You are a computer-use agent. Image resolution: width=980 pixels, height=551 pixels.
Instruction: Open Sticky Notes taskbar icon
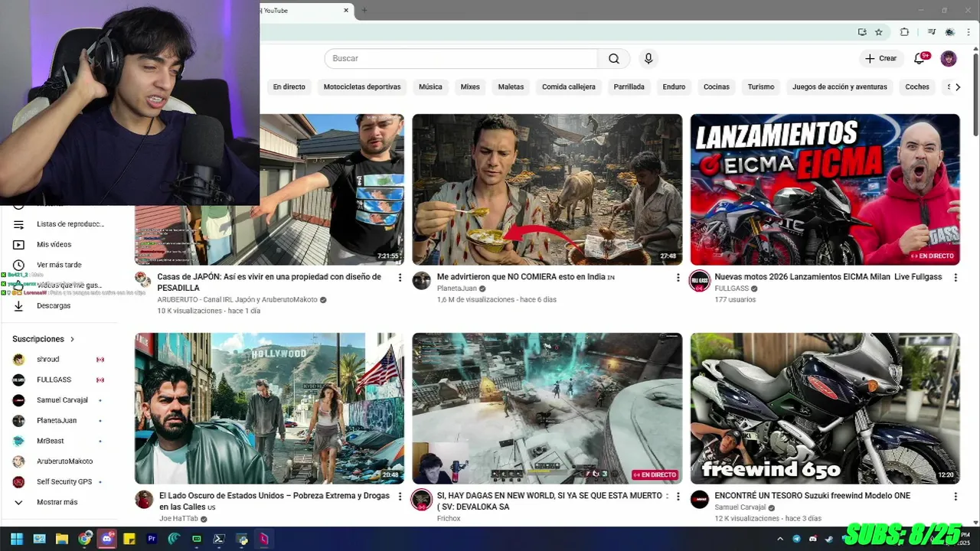point(129,539)
